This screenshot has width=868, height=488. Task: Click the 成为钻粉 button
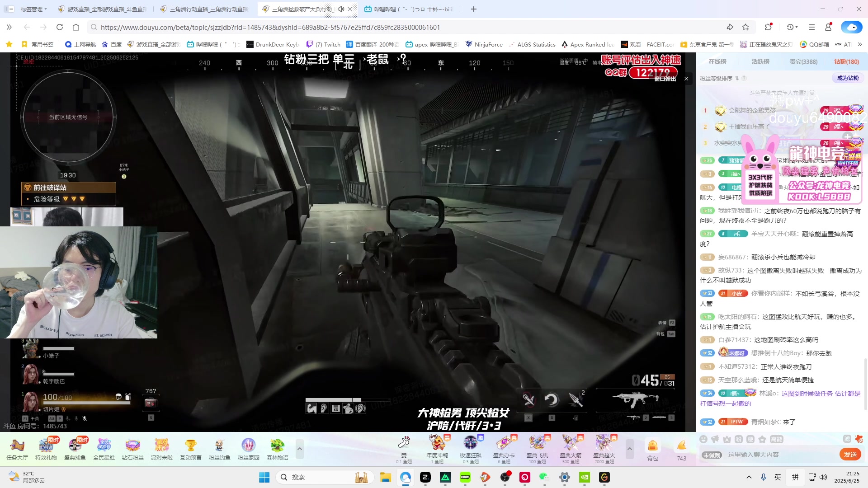click(x=848, y=78)
